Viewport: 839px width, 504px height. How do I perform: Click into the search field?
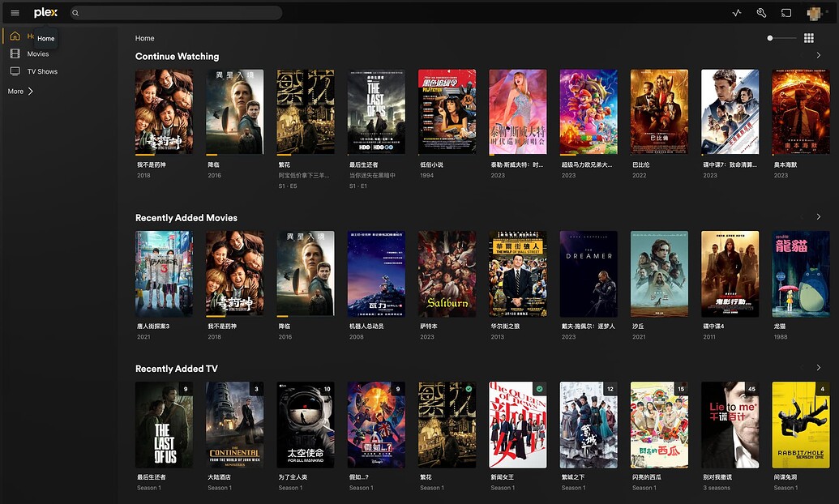[x=178, y=13]
